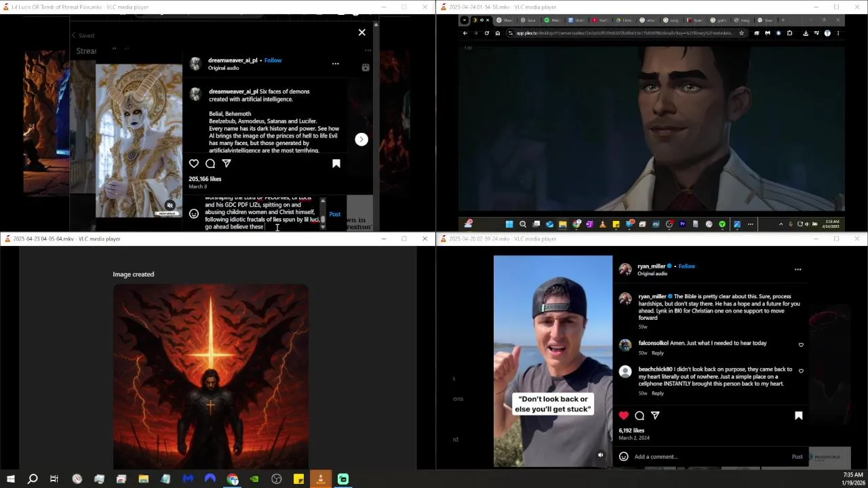Reply to beachchick80's comment
868x488 pixels.
(658, 393)
